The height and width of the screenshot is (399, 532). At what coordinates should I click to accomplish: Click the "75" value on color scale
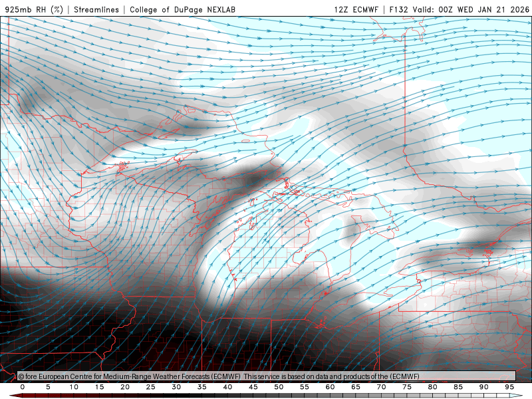[x=407, y=387]
